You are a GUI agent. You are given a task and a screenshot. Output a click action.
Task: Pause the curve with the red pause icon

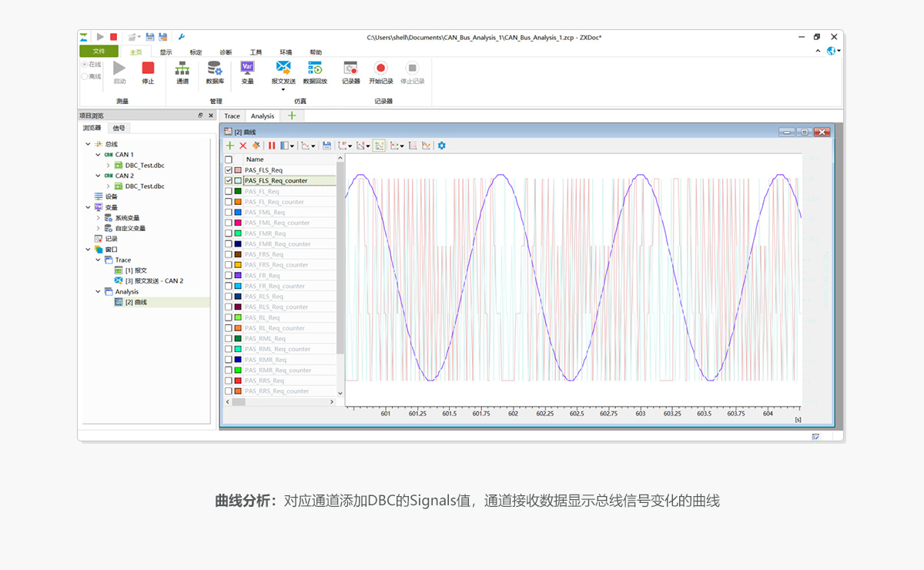pyautogui.click(x=272, y=146)
